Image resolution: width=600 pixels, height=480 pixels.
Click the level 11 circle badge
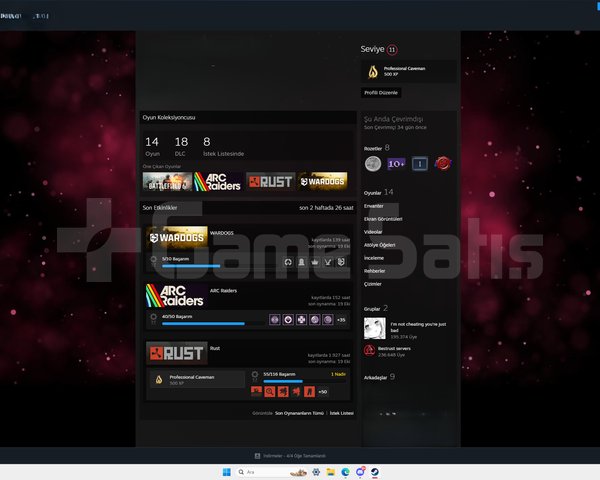click(x=392, y=49)
